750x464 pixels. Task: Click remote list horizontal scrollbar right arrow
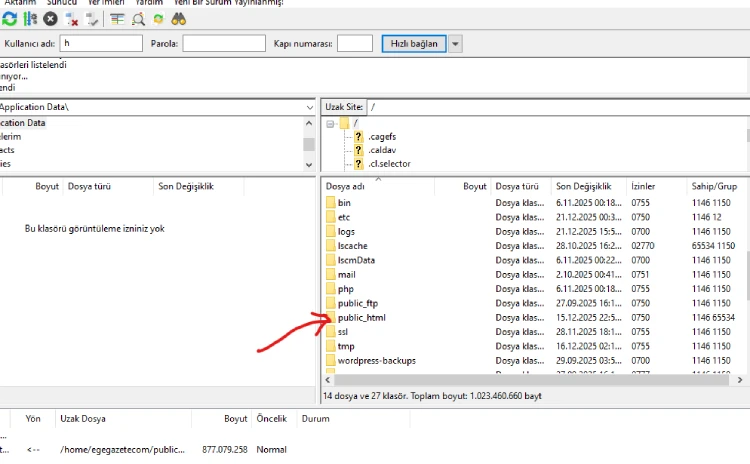pyautogui.click(x=739, y=380)
